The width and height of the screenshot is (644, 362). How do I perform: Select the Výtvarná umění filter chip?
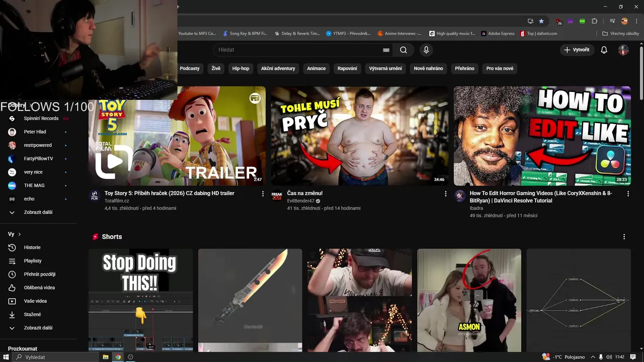click(x=385, y=68)
